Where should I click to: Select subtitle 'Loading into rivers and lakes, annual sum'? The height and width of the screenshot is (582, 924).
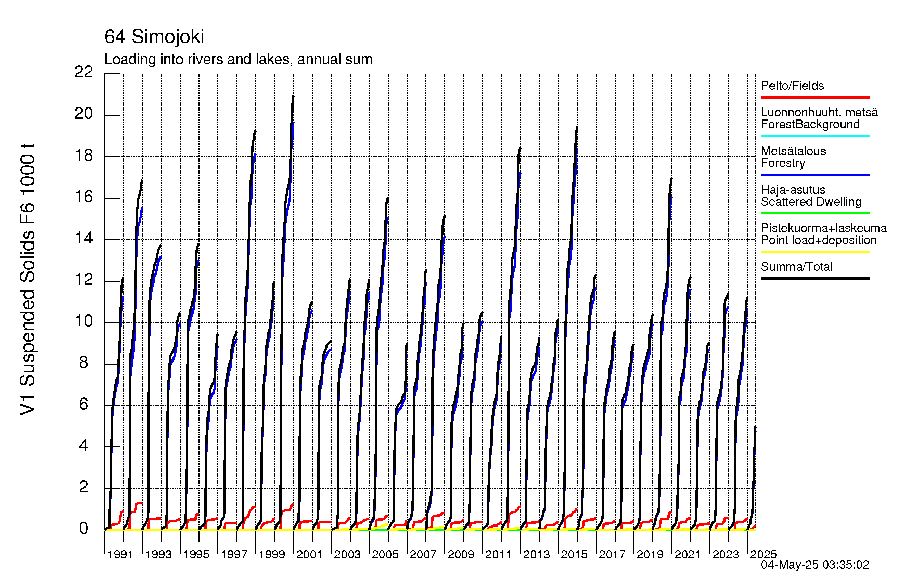tap(238, 60)
